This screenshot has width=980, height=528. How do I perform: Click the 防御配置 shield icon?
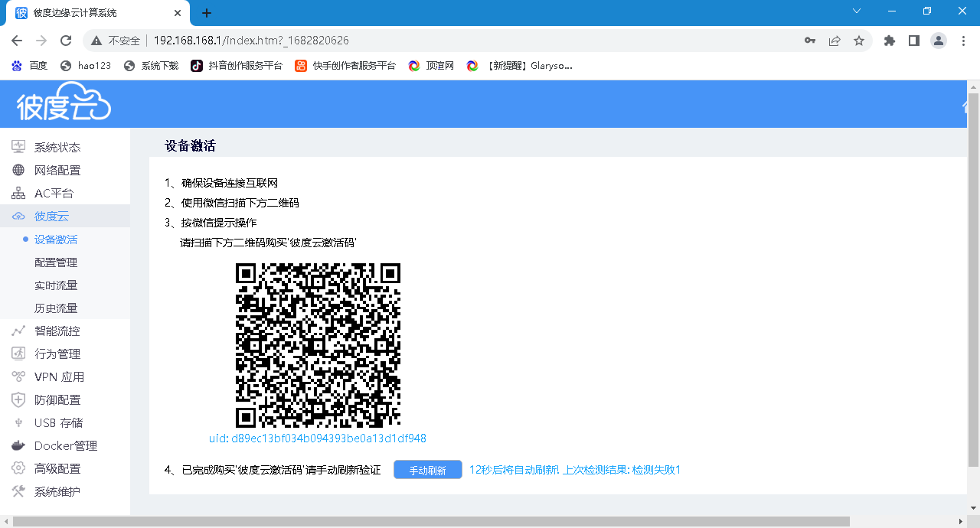pos(18,399)
